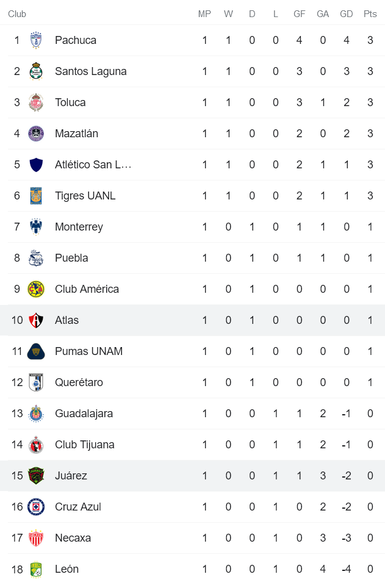Click the GF column header
The height and width of the screenshot is (588, 385).
pos(299,13)
